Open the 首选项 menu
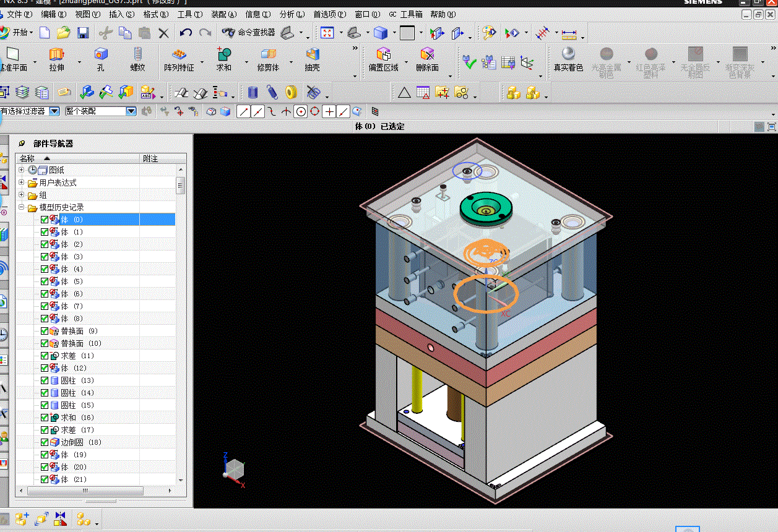The width and height of the screenshot is (778, 532). pos(329,14)
